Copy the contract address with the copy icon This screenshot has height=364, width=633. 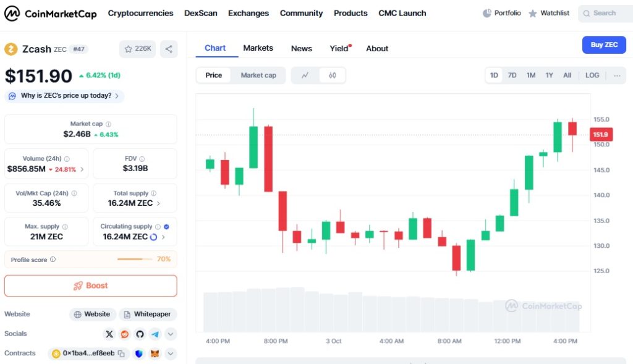pyautogui.click(x=122, y=353)
